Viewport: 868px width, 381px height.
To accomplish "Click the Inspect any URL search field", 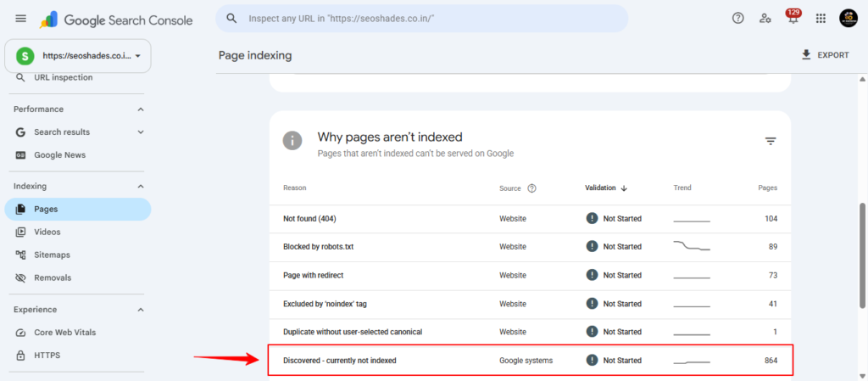I will 422,19.
